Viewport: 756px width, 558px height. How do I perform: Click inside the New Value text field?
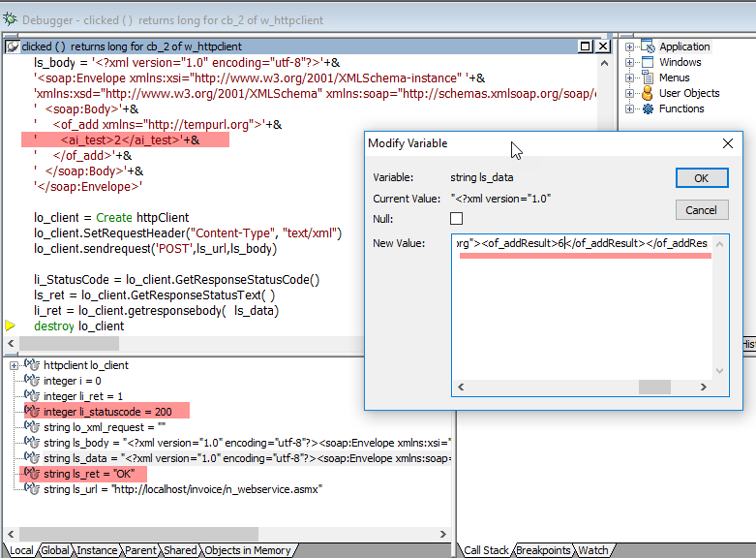(581, 310)
